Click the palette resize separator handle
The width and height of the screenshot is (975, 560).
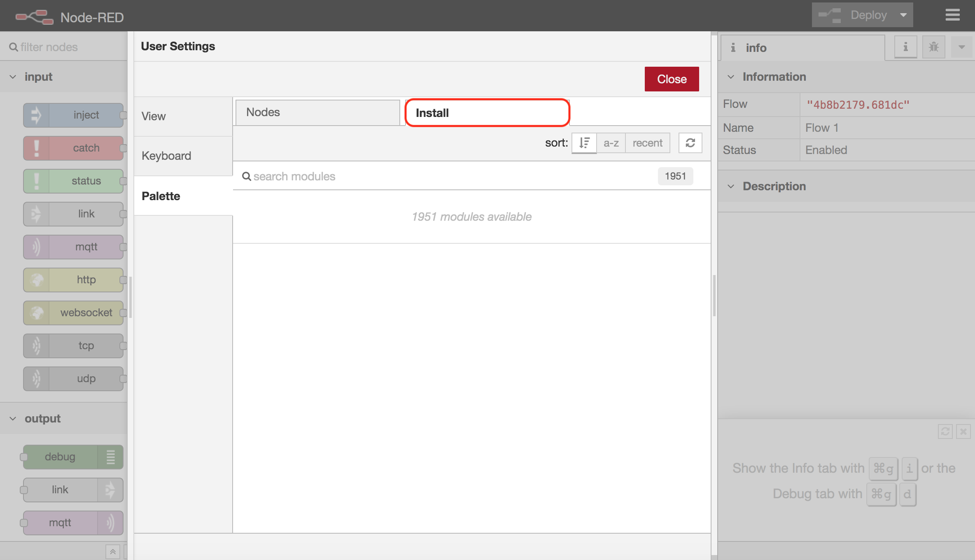tap(131, 297)
